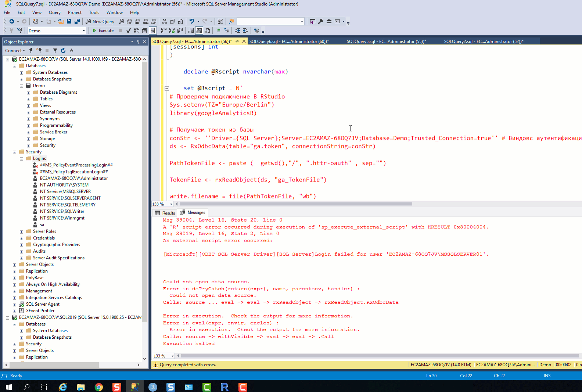This screenshot has width=582, height=392.
Task: Open the Project menu
Action: tap(75, 12)
